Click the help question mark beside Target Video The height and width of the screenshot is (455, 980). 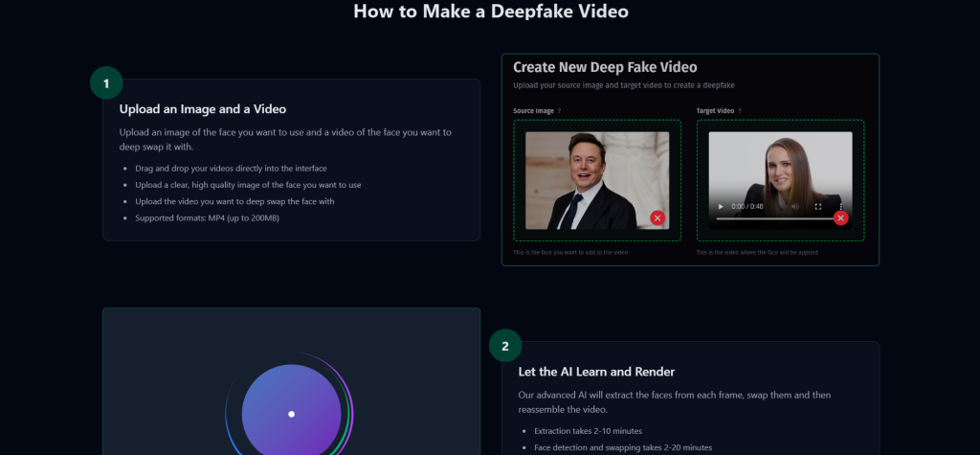(x=740, y=111)
